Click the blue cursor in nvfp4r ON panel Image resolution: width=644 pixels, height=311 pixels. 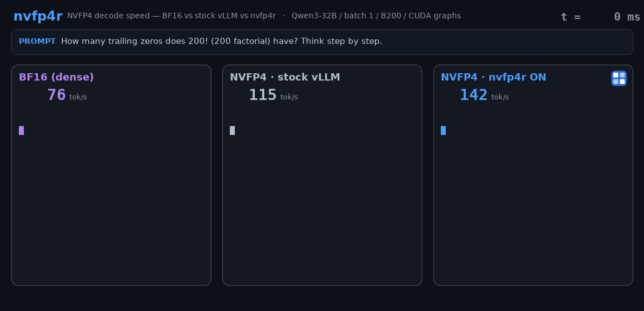443,131
